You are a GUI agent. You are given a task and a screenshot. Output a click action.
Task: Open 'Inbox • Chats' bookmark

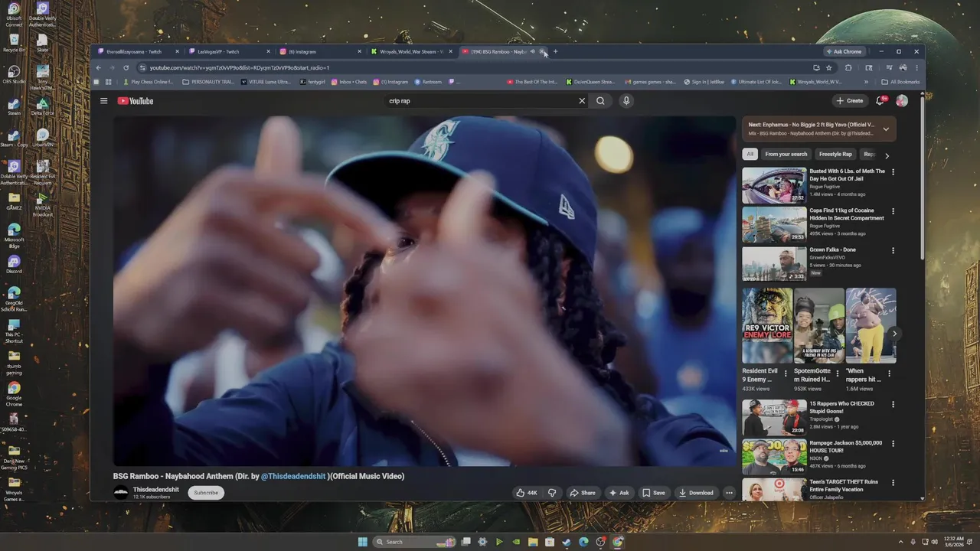(x=348, y=82)
